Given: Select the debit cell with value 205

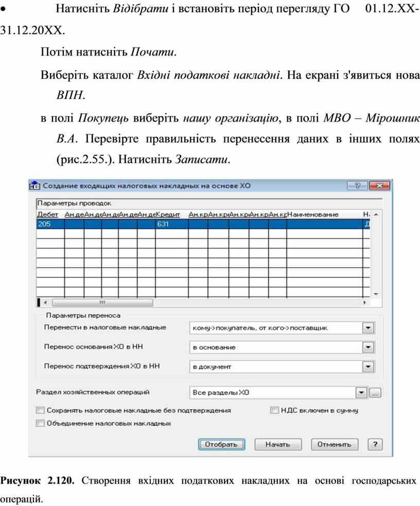Looking at the screenshot, I should tap(50, 224).
